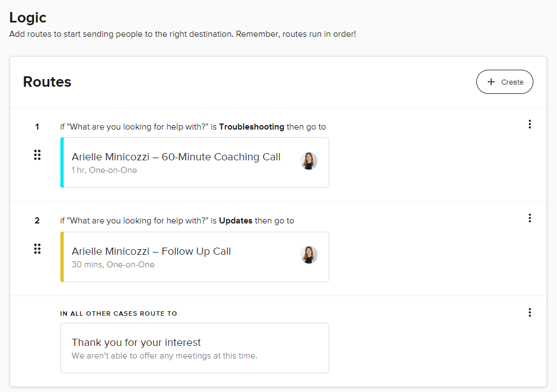Viewport: 557px width, 392px height.
Task: Click the bold Troubleshooting condition value
Action: coord(251,127)
